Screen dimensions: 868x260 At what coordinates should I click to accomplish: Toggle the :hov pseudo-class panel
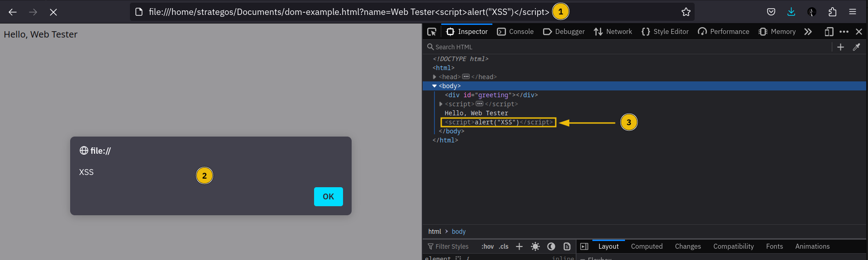(487, 246)
